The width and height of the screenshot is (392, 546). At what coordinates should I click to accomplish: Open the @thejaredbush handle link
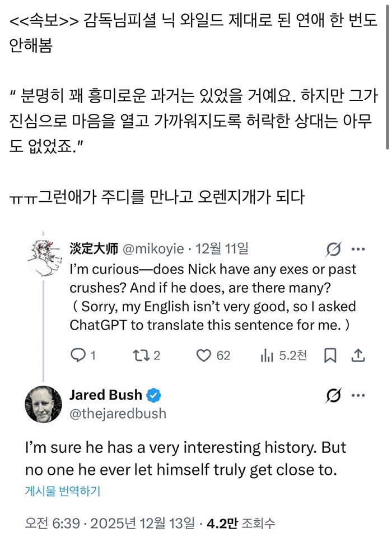[118, 414]
